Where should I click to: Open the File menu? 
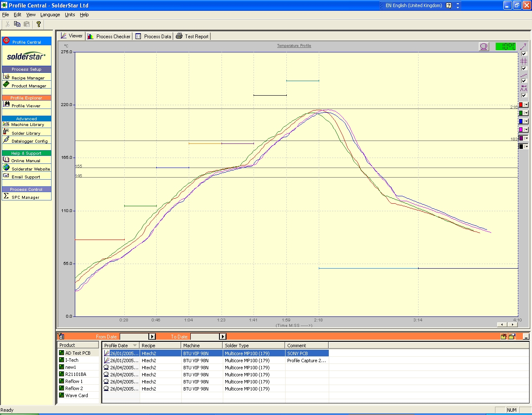coord(5,15)
